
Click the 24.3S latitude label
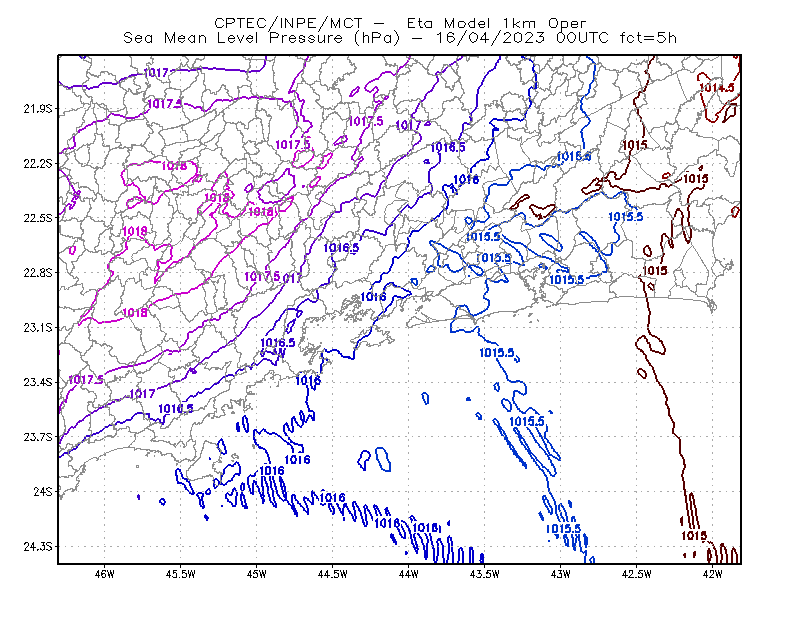click(x=38, y=546)
